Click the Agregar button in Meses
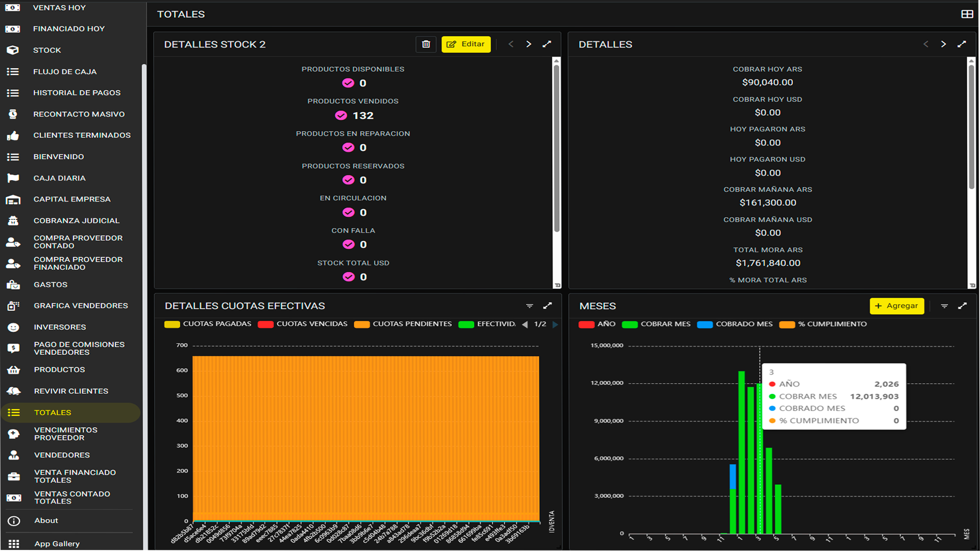 [x=896, y=306]
